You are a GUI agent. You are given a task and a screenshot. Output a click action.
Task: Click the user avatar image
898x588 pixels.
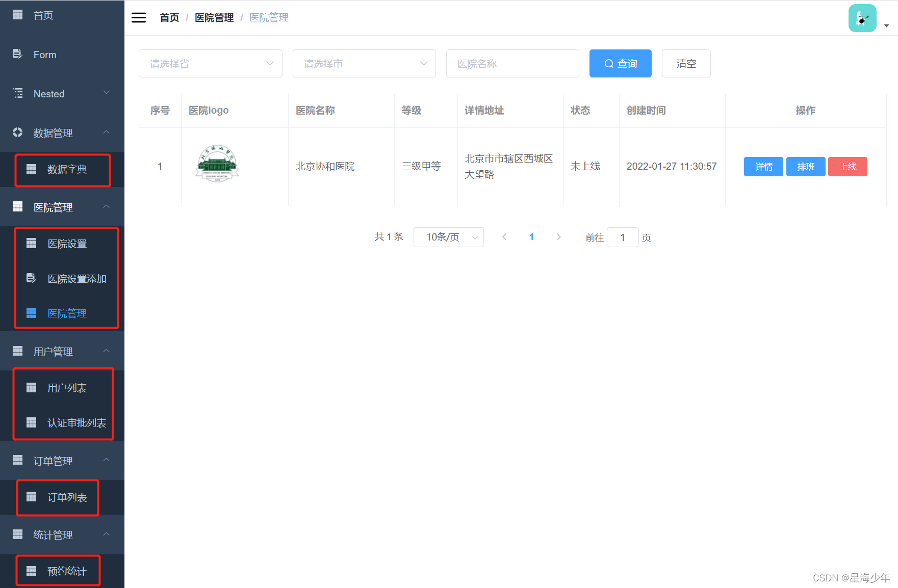862,18
